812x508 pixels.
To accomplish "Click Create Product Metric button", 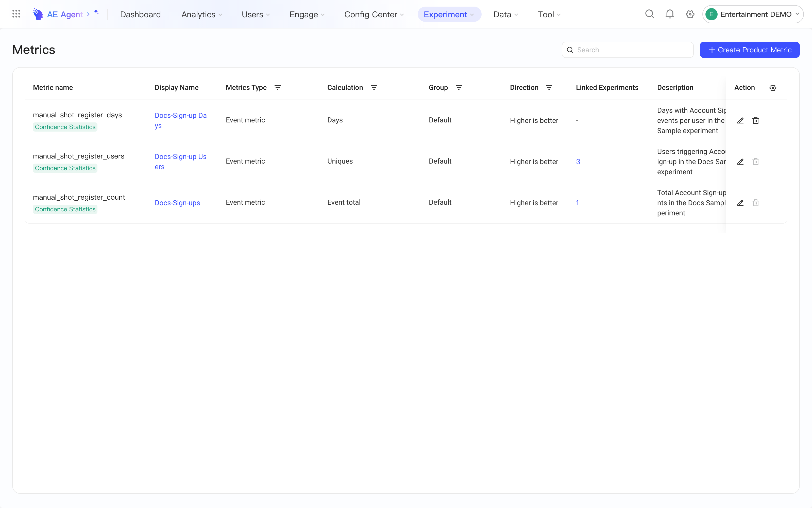I will tap(750, 50).
